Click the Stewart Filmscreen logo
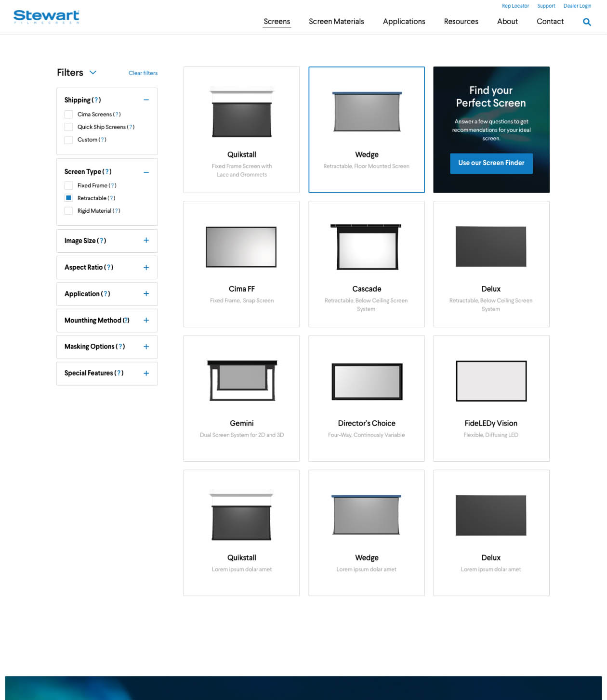 pos(46,16)
